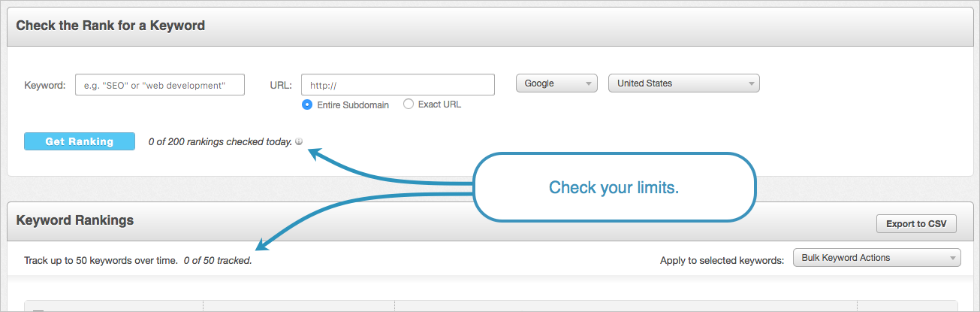Tick the select-all checkbox in the table header
This screenshot has width=980, height=312.
[38, 310]
